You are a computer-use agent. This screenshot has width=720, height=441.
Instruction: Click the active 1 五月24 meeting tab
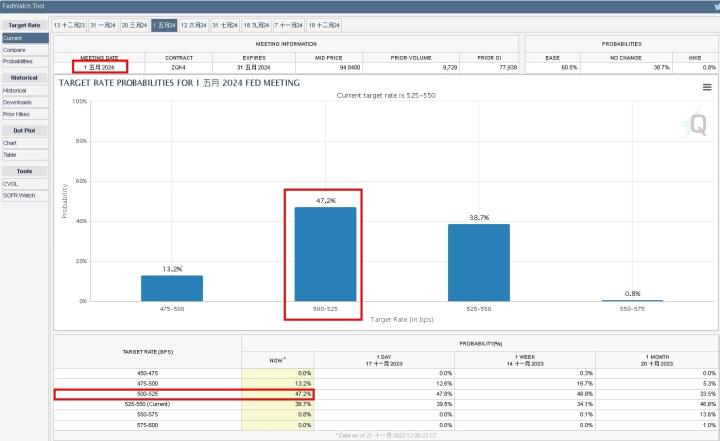click(164, 25)
